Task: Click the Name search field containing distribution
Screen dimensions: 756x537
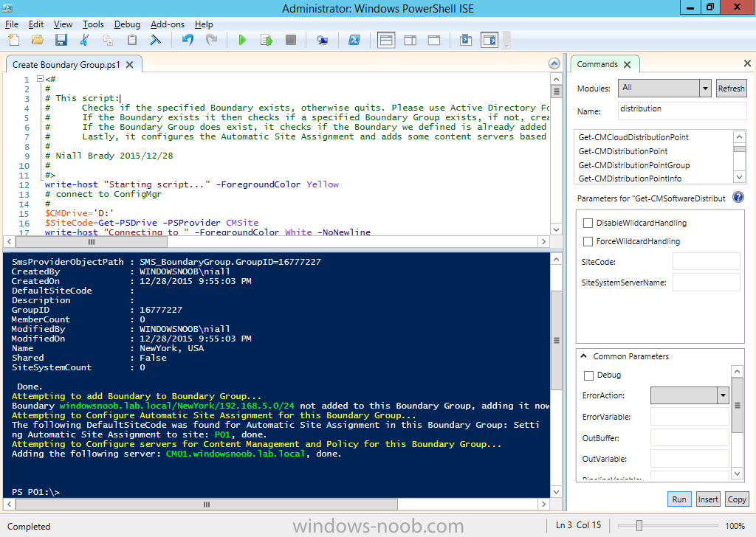Action: 681,111
